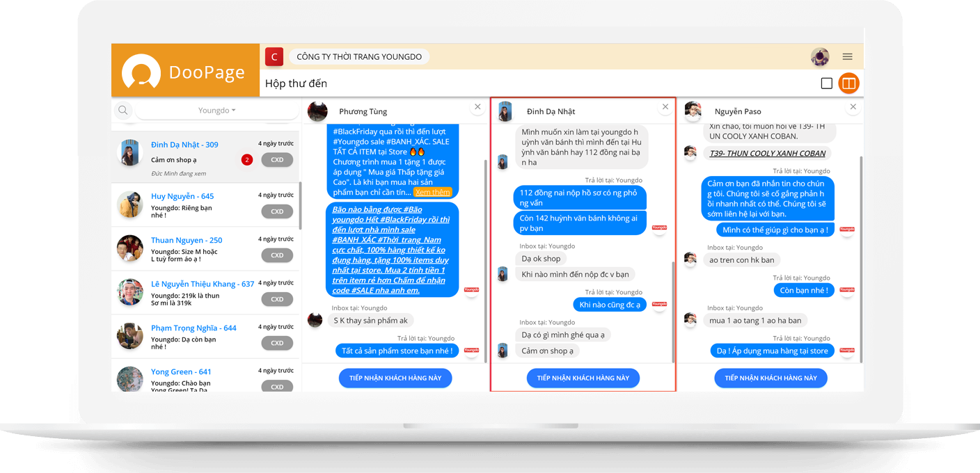Click CXD tag on Lê Nguyễn Thiệu Khang row
The image size is (980, 473).
tap(277, 299)
